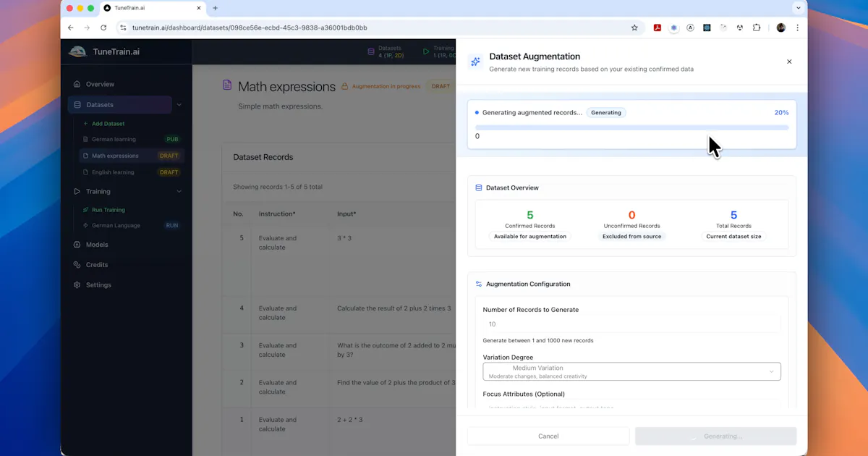The height and width of the screenshot is (456, 868).
Task: Select the TuneTrain.ai browser tab
Action: click(152, 8)
